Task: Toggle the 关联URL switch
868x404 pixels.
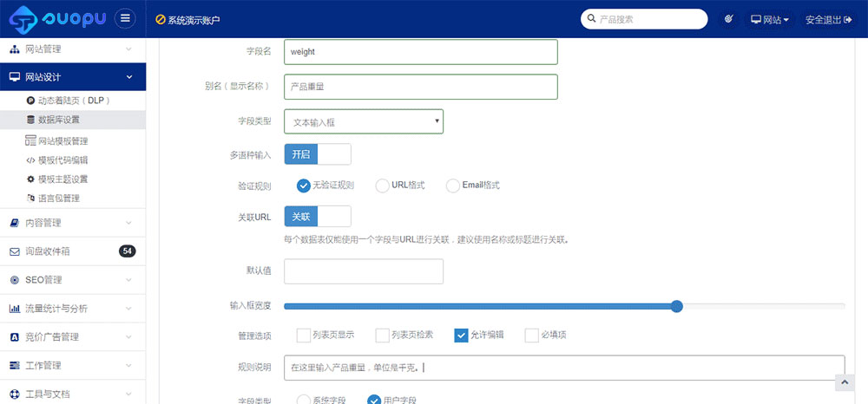Action: point(318,217)
